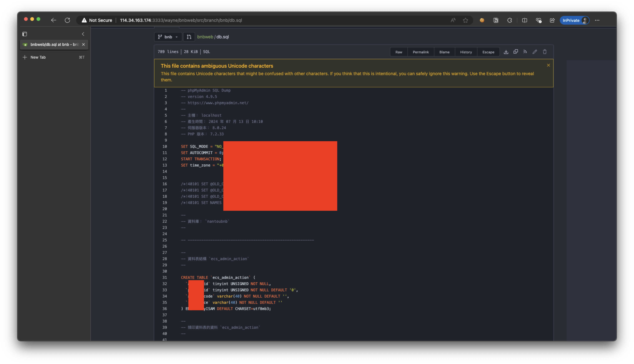Open the file History
Viewport: 634px width, 364px height.
click(466, 52)
